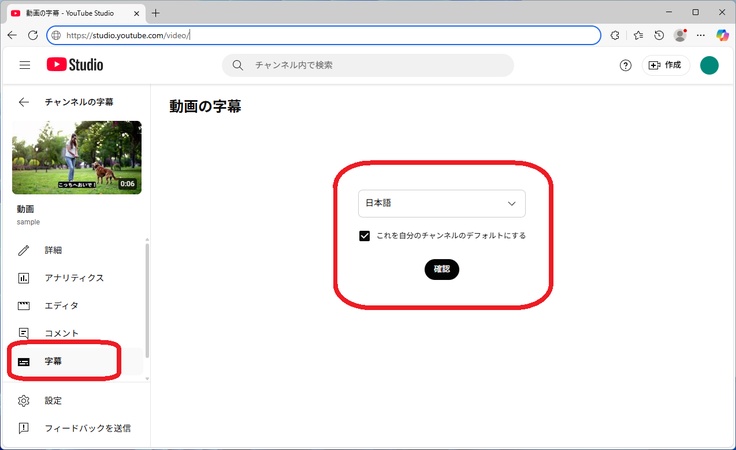Go back using チャンネルの字幕 arrow
Viewport: 736px width, 450px height.
pos(23,102)
